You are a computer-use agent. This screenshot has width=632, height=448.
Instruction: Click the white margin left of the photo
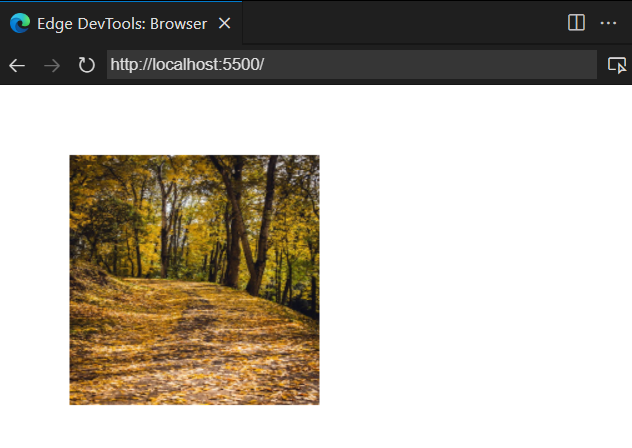[34, 280]
